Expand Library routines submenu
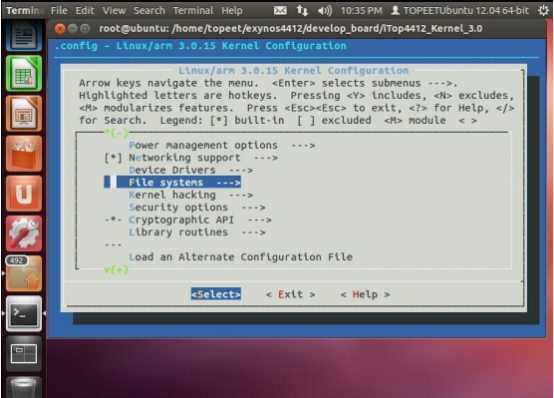Screen dimensions: 554x398 (197, 232)
